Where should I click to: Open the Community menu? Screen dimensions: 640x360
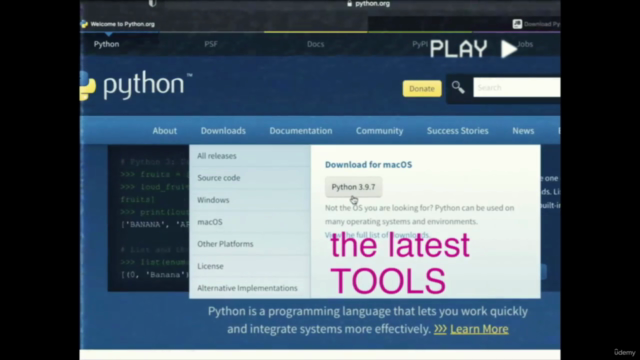(x=380, y=131)
